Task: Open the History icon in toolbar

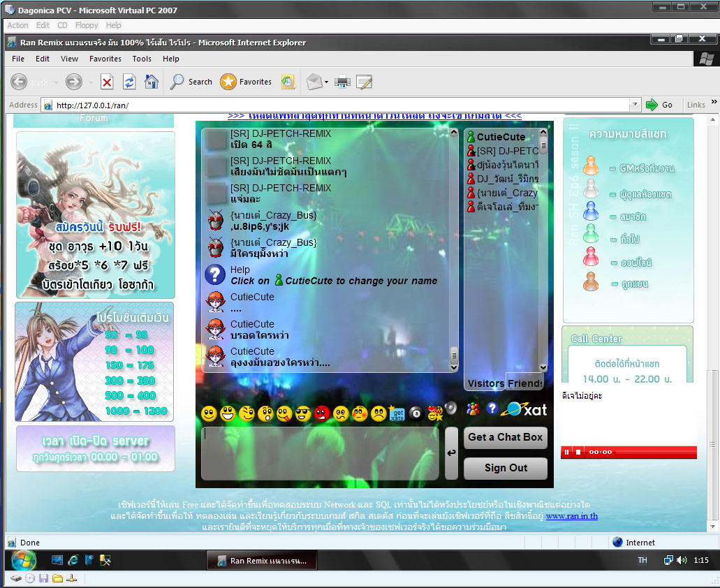Action: (288, 82)
